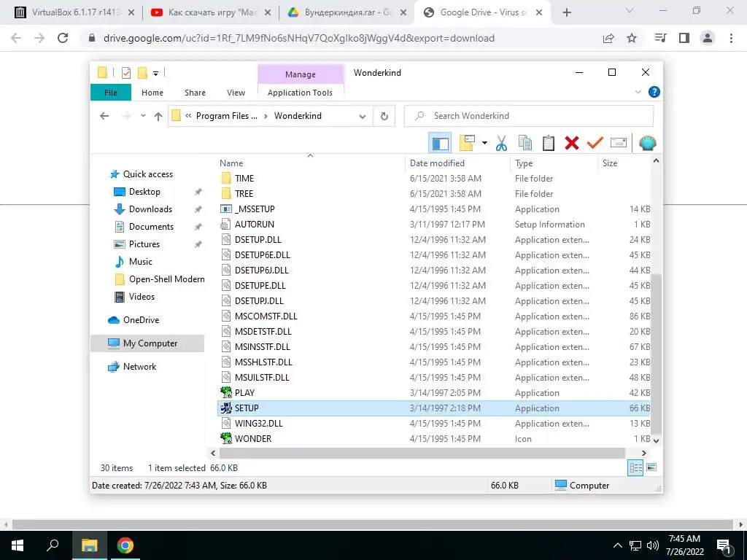The image size is (747, 560).
Task: Select Open-Shell Modern folder in sidebar
Action: coord(167,279)
